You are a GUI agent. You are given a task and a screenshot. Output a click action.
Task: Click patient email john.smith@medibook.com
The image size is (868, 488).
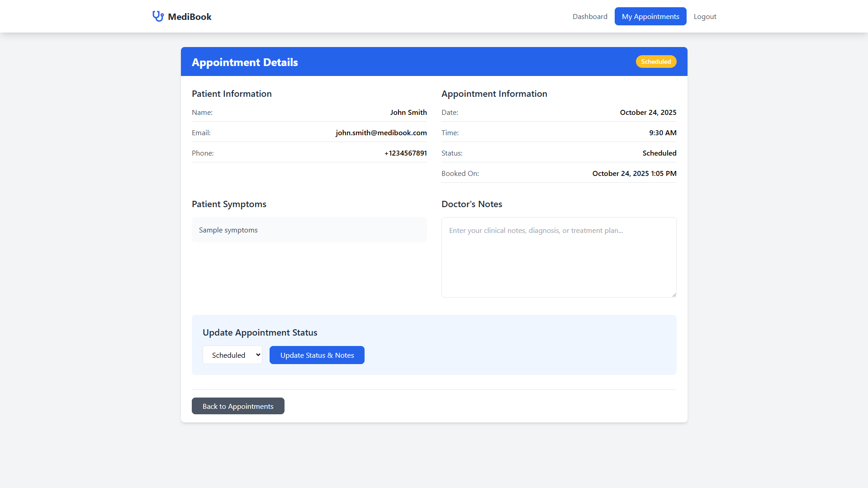click(381, 133)
